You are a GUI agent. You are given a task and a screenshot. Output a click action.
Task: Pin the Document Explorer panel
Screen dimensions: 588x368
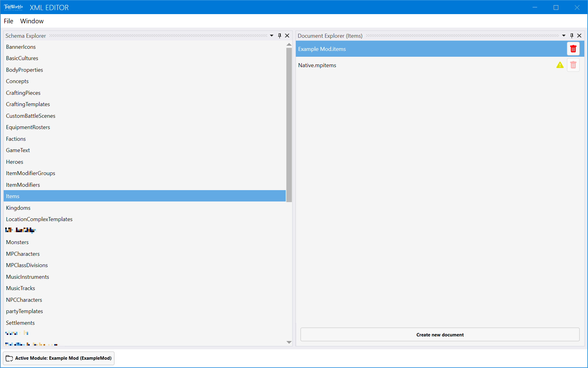571,36
